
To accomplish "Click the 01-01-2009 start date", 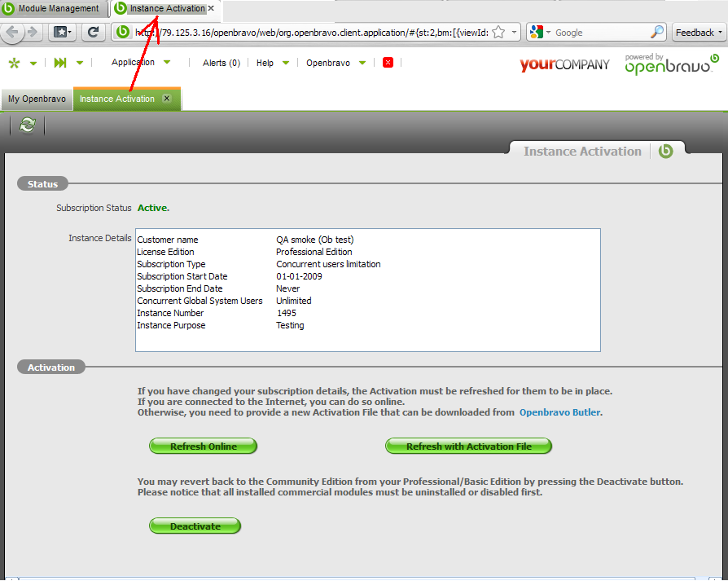I will pos(299,276).
